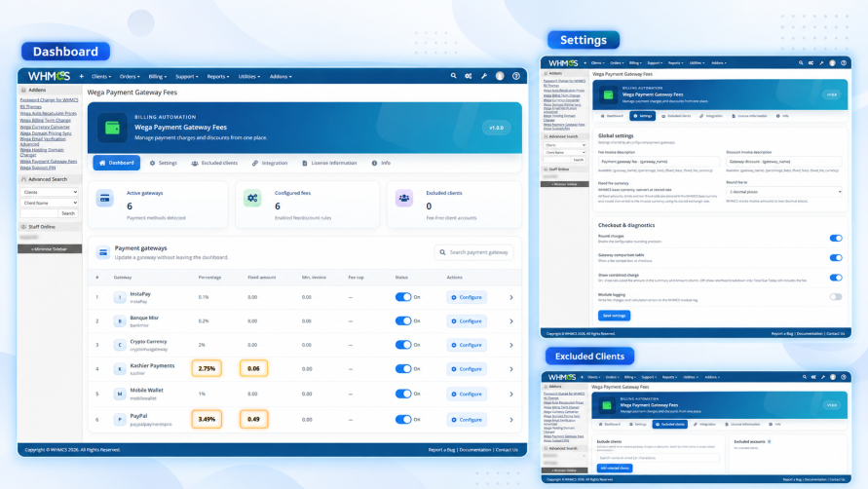Click the green wallet icon in Dashboard banner
Viewport: 868px width, 489px height.
tap(112, 128)
